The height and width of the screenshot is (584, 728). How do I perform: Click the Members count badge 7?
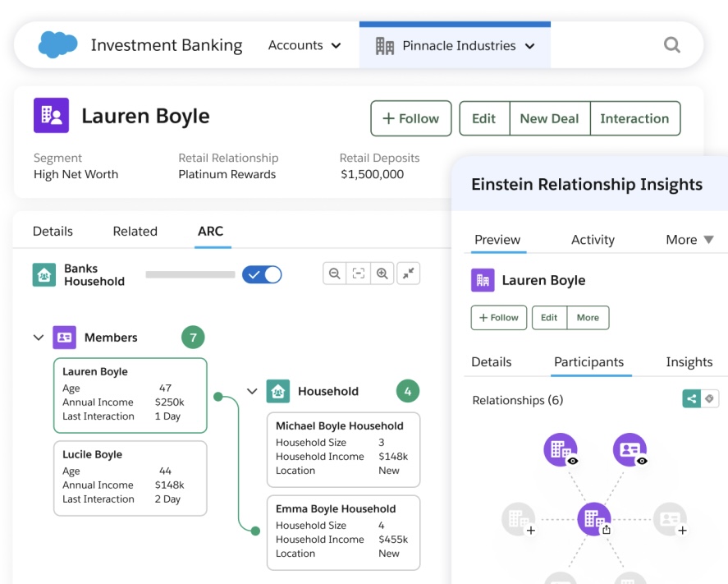tap(193, 338)
